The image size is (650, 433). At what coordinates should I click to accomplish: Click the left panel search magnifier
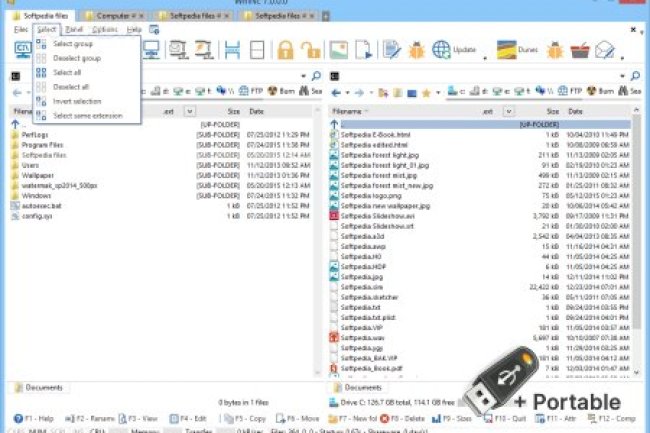pyautogui.click(x=316, y=76)
